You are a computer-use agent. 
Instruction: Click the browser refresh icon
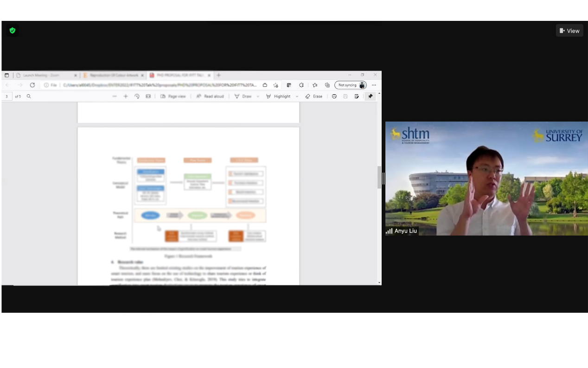32,85
